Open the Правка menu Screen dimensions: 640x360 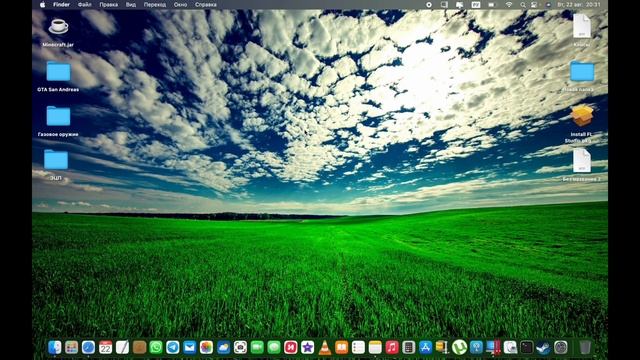pyautogui.click(x=109, y=5)
